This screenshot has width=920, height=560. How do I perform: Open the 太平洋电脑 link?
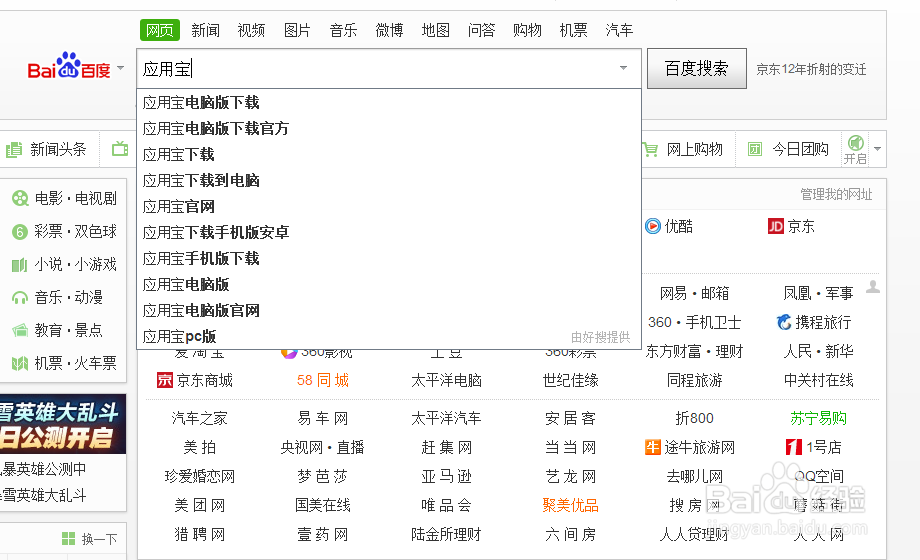pos(447,380)
